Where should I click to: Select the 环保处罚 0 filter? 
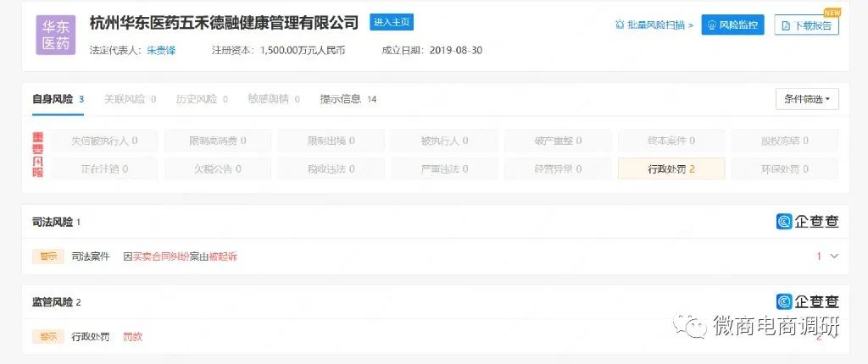(785, 168)
